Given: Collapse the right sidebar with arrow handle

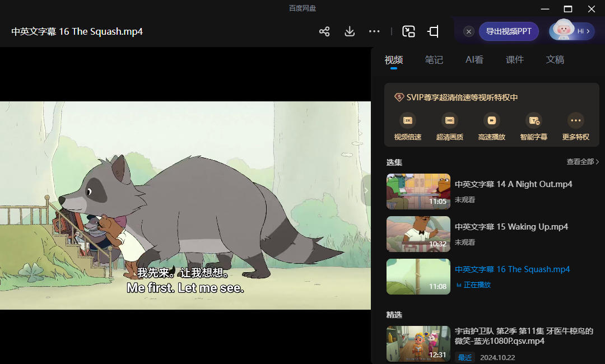Looking at the screenshot, I should (366, 190).
